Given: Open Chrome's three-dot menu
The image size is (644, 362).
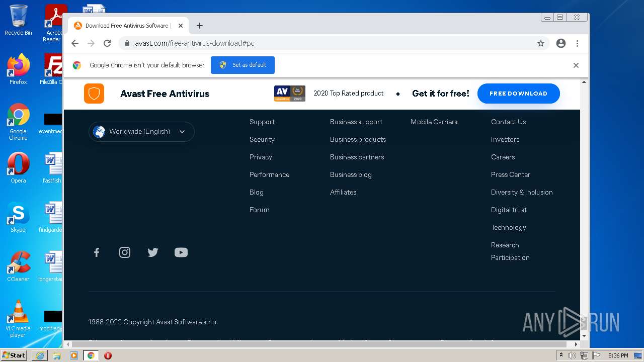Looking at the screenshot, I should [577, 43].
